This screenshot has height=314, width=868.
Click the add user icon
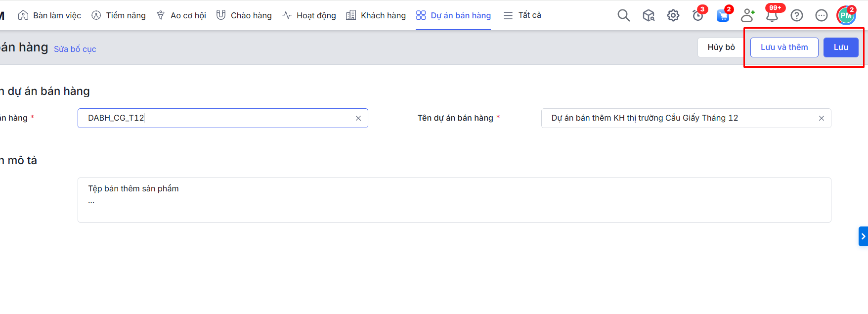[747, 16]
